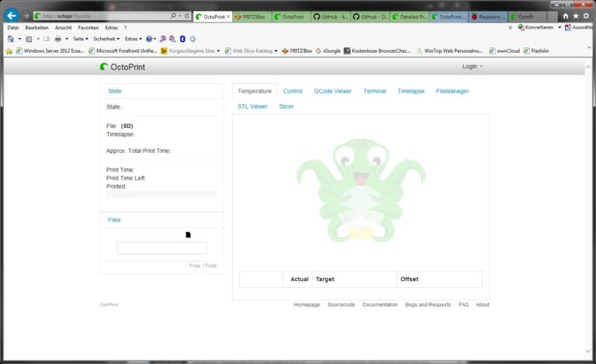Open the Favoriten menu
This screenshot has height=364, width=596.
88,28
